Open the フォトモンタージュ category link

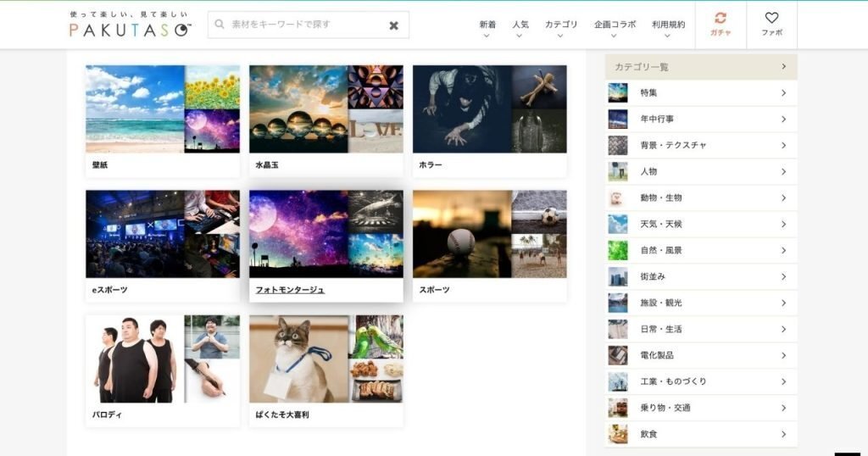(290, 290)
